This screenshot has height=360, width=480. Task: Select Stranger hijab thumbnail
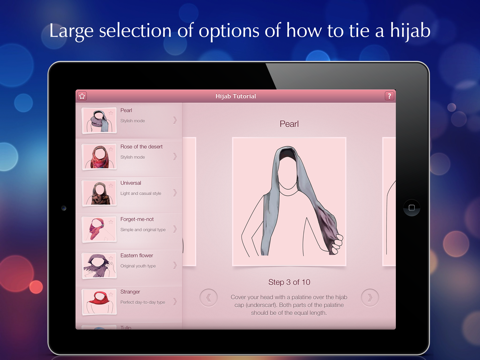pos(99,302)
